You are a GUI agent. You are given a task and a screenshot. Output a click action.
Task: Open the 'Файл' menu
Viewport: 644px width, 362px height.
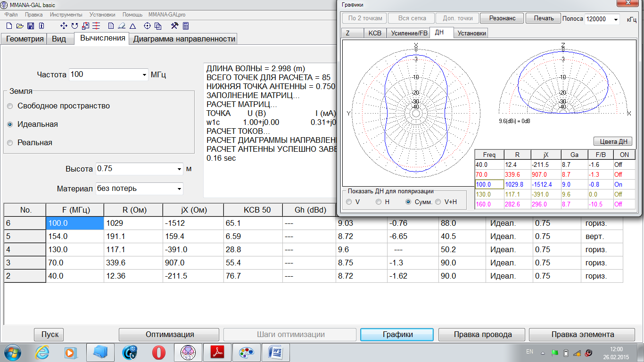tap(11, 15)
